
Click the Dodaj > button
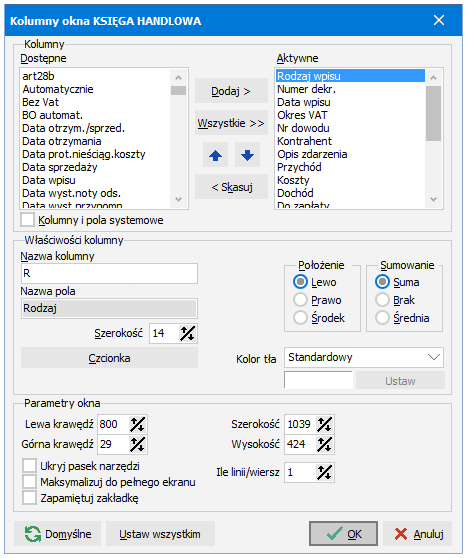231,91
